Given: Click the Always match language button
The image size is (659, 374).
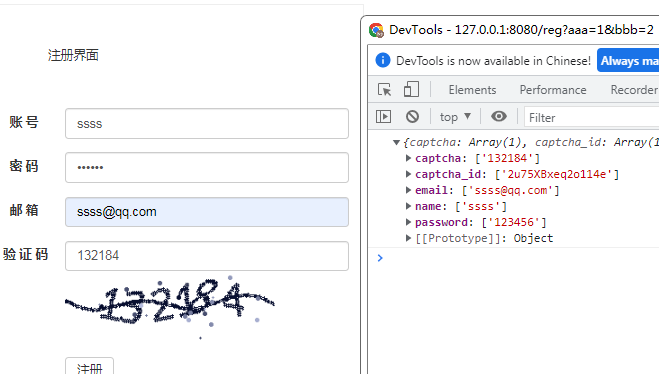Looking at the screenshot, I should [x=628, y=61].
